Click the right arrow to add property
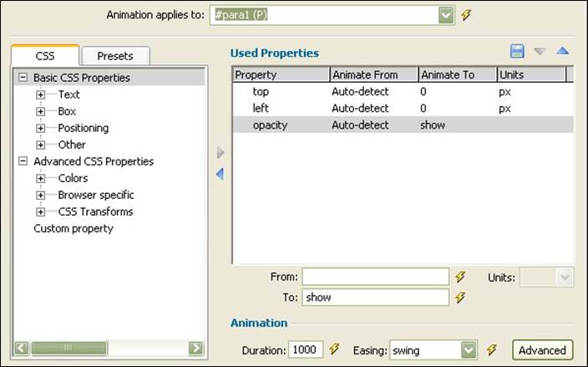588x367 pixels. pyautogui.click(x=220, y=152)
